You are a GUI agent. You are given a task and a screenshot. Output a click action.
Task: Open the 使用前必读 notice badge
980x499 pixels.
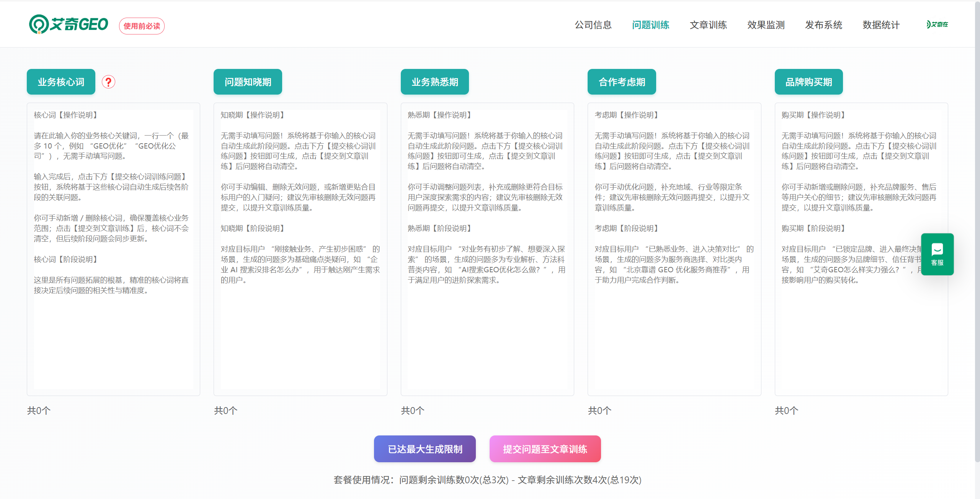click(142, 26)
